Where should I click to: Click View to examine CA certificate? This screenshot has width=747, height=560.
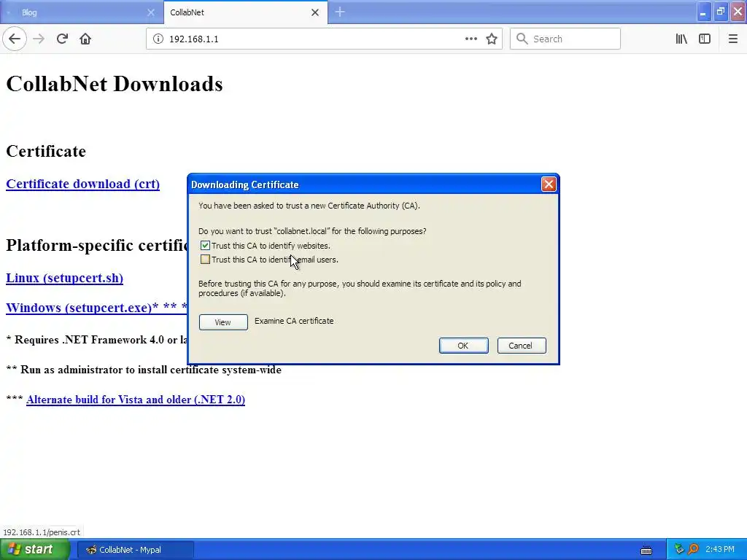click(223, 322)
